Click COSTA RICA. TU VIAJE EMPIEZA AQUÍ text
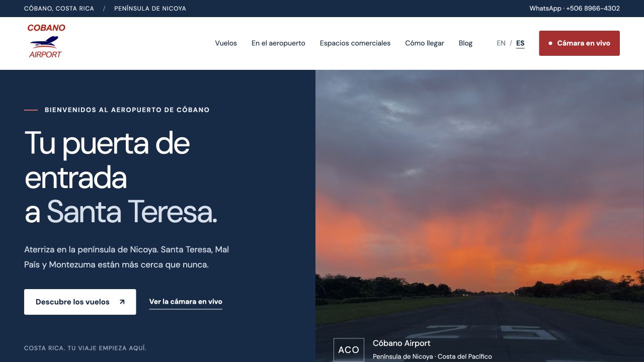Image resolution: width=644 pixels, height=362 pixels. [85, 348]
